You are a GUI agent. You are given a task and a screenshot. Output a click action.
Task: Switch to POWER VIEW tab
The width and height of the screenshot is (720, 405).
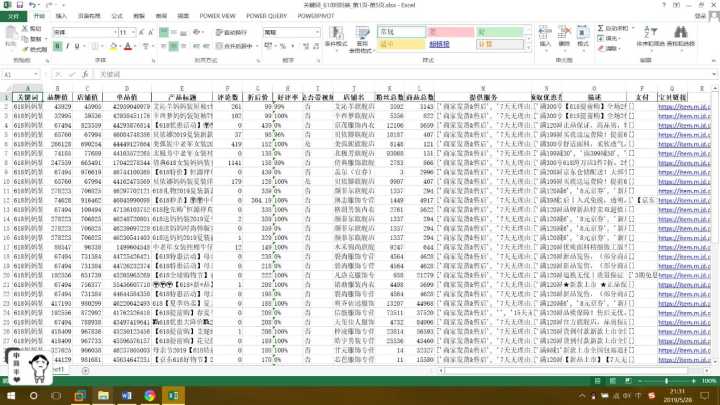(x=217, y=16)
